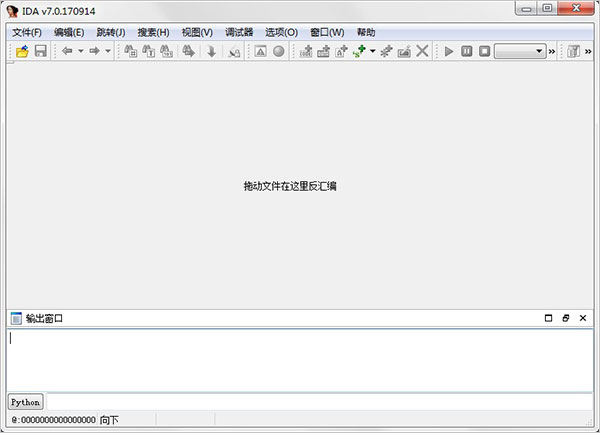Start process with the play button
Viewport: 600px width, 433px height.
pos(449,51)
